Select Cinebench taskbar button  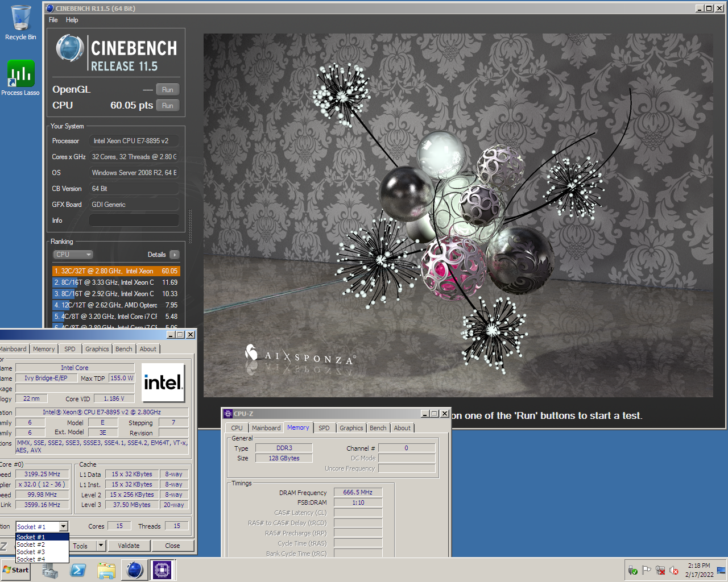point(134,570)
